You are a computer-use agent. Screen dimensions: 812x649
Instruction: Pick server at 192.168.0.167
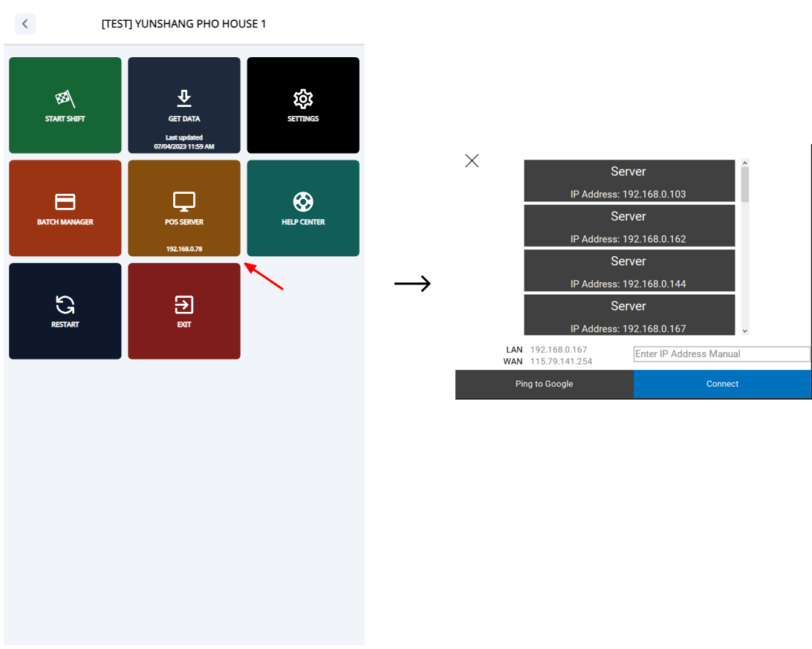[x=629, y=315]
